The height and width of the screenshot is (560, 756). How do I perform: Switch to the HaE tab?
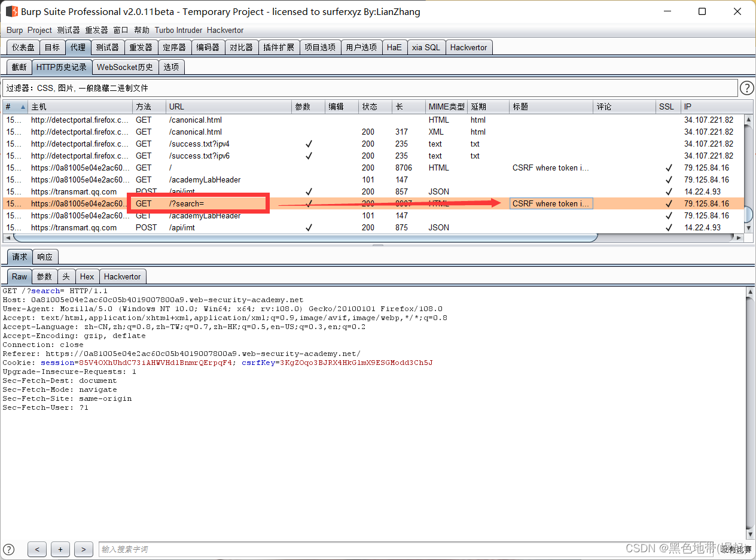click(x=394, y=47)
